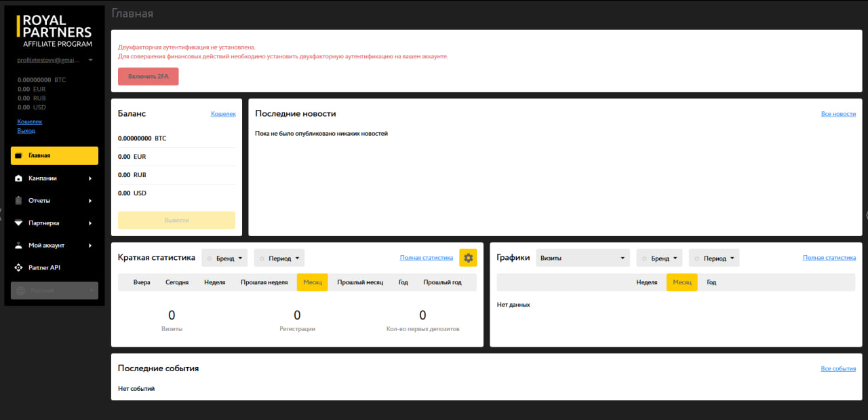Click the Вывести withdraw button
The height and width of the screenshot is (420, 868).
(176, 221)
